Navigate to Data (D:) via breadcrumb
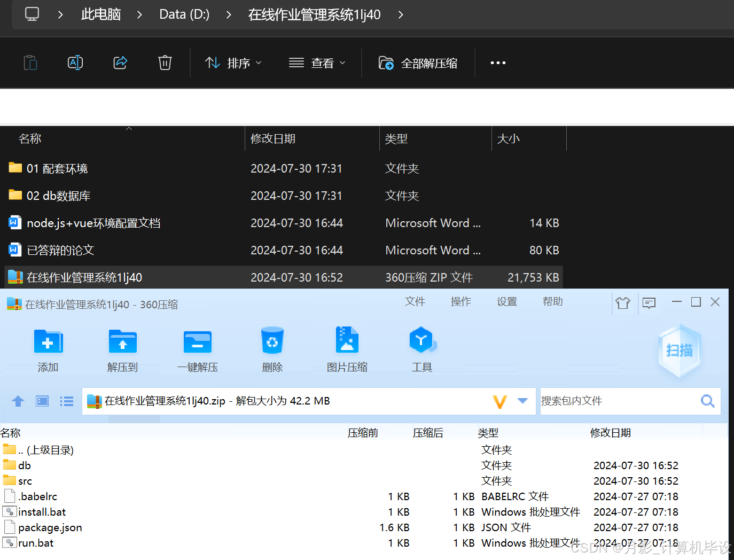 [184, 14]
